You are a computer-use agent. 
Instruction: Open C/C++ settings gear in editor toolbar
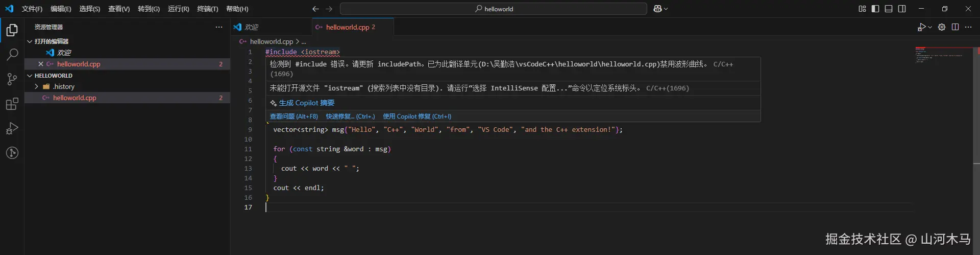point(942,27)
